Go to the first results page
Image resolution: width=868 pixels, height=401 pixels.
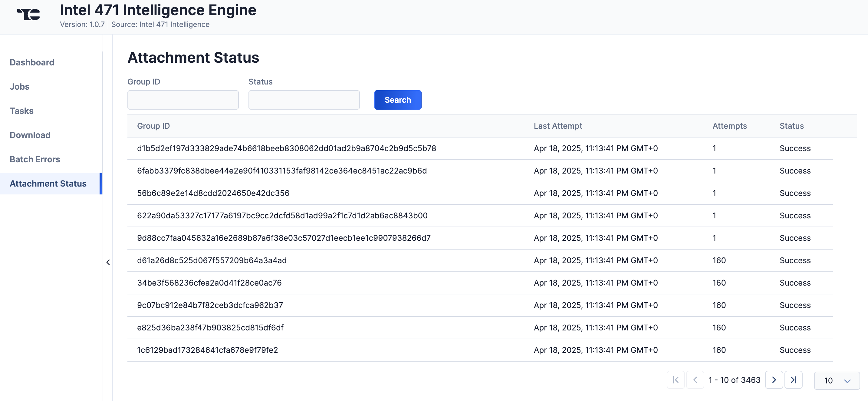[x=676, y=380]
